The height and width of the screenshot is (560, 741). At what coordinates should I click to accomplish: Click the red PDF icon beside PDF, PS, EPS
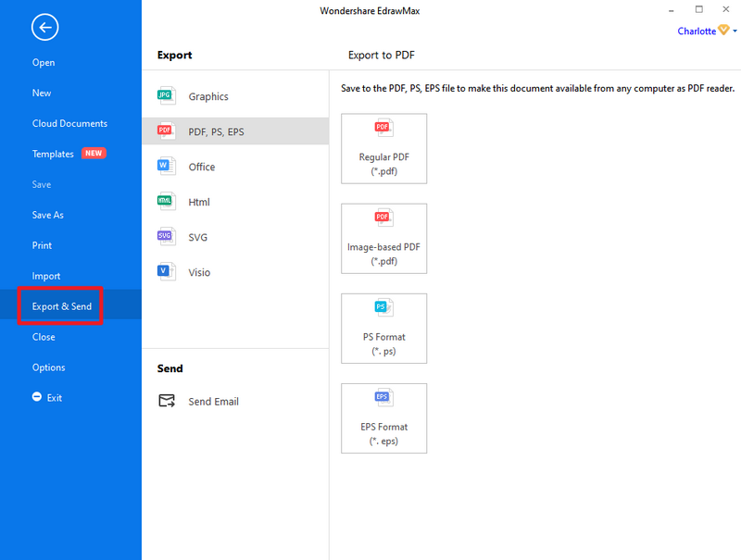[167, 131]
